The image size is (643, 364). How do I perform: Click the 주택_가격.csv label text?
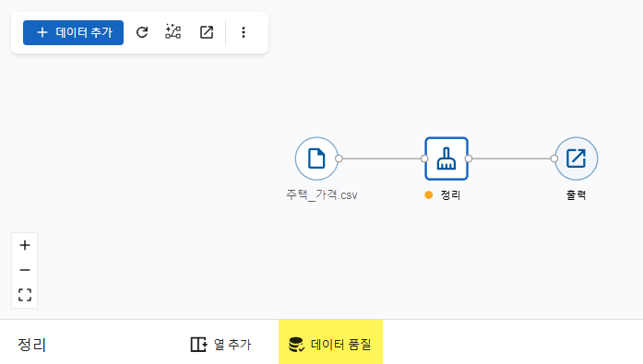pyautogui.click(x=321, y=194)
